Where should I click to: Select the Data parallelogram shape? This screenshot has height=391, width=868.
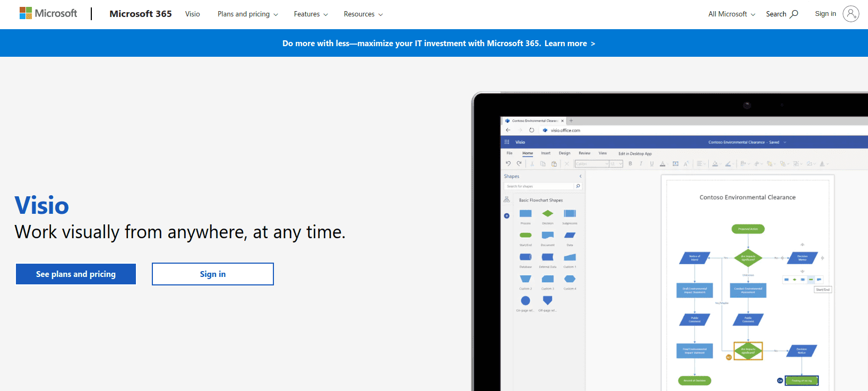click(x=570, y=235)
